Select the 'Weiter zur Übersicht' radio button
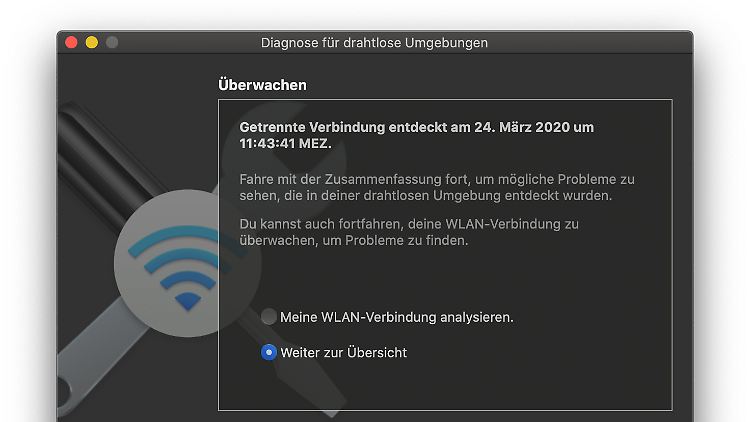The width and height of the screenshot is (750, 422). coord(269,353)
